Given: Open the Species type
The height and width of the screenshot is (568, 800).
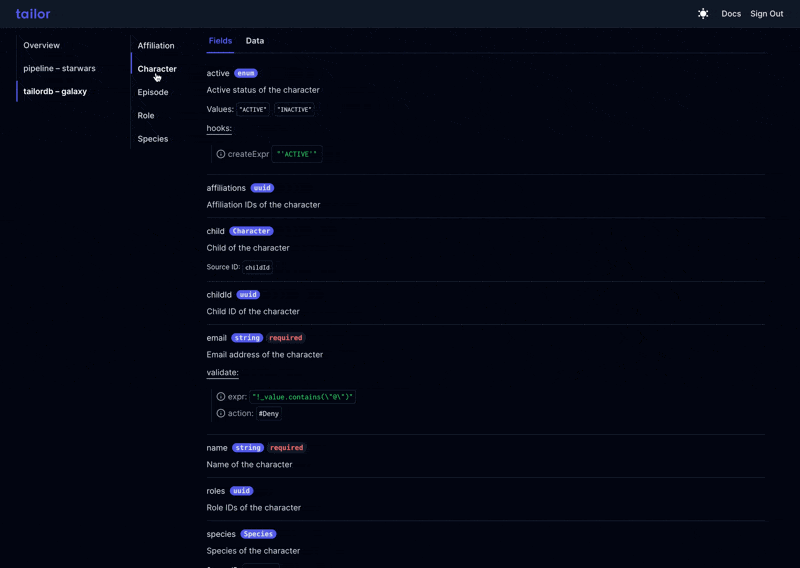Looking at the screenshot, I should (x=153, y=139).
